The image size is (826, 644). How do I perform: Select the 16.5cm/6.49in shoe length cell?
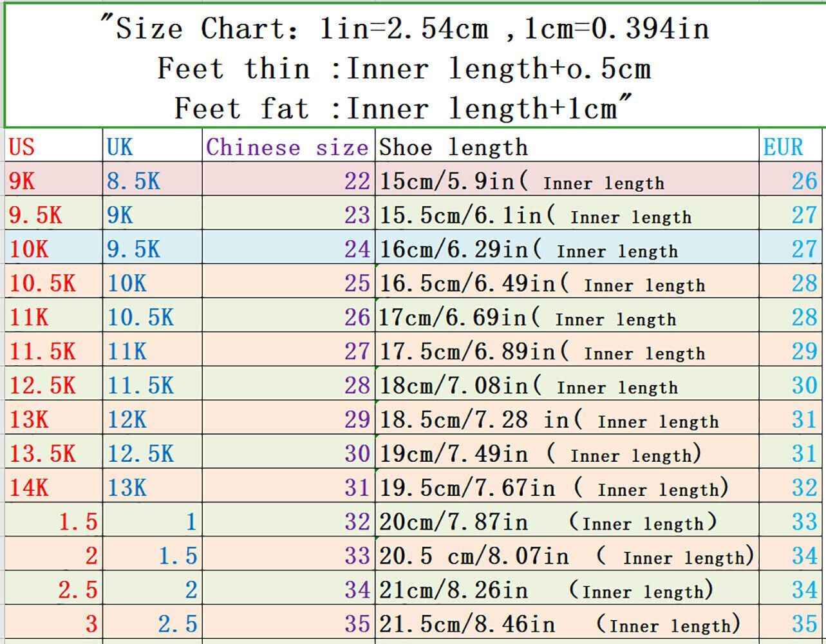tap(567, 283)
